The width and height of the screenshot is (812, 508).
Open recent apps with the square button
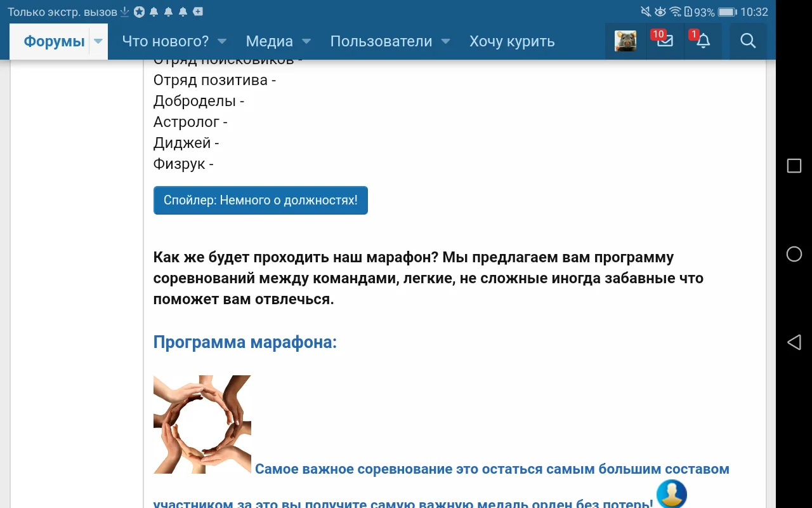pos(794,165)
